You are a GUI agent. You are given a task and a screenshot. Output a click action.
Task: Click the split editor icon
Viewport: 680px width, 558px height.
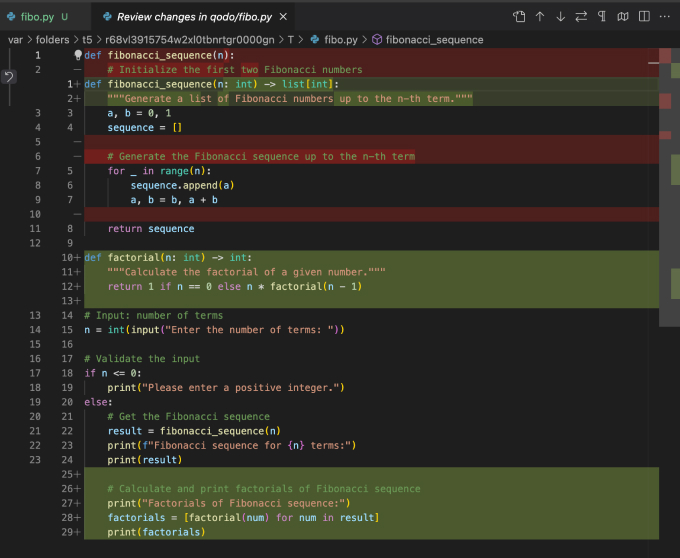(644, 17)
